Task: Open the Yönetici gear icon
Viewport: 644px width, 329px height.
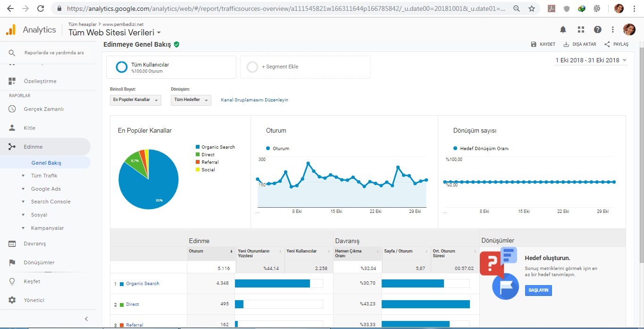Action: [12, 300]
